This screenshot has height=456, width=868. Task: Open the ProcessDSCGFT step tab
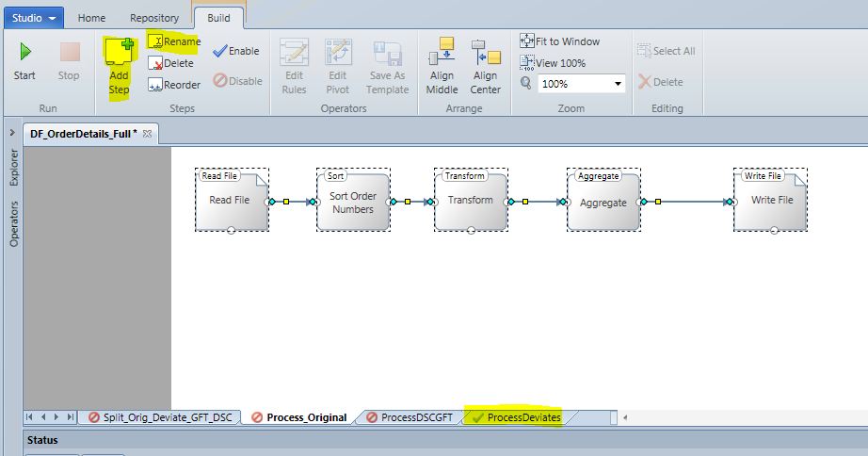click(410, 417)
